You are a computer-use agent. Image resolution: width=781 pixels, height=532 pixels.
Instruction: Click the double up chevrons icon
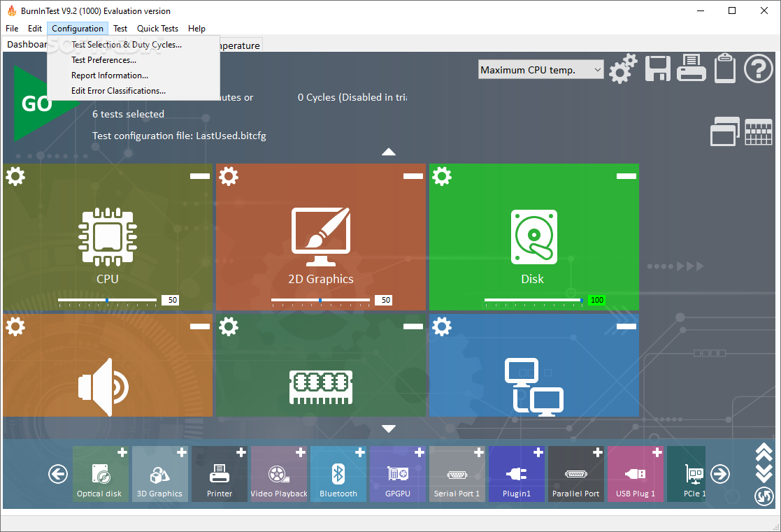click(x=764, y=453)
